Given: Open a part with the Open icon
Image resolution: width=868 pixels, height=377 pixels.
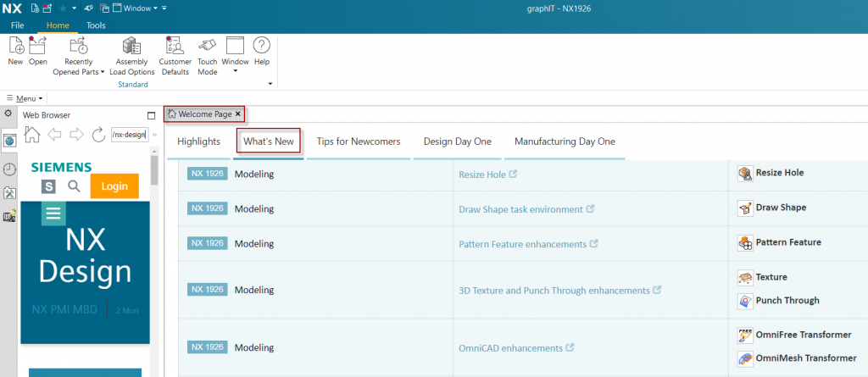Looking at the screenshot, I should coord(38,48).
